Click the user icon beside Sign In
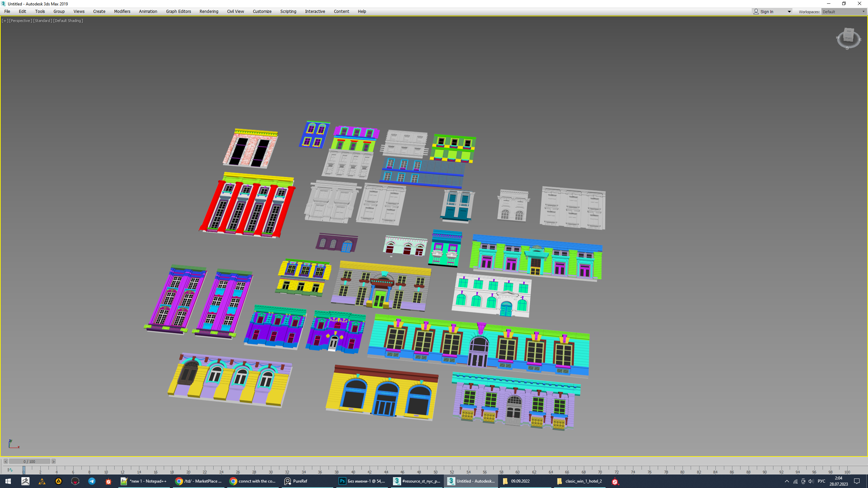The image size is (868, 488). [756, 12]
